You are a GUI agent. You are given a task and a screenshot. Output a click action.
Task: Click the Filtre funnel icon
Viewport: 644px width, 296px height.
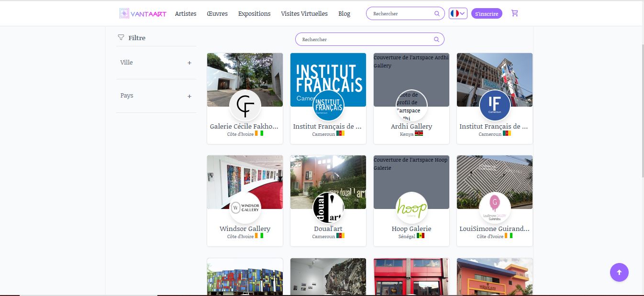tap(121, 37)
